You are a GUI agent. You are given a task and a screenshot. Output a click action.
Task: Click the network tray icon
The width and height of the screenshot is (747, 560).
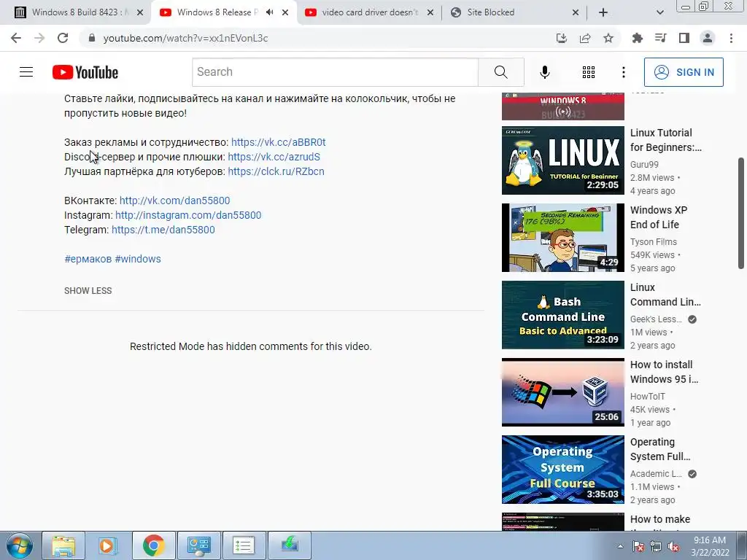tap(656, 547)
